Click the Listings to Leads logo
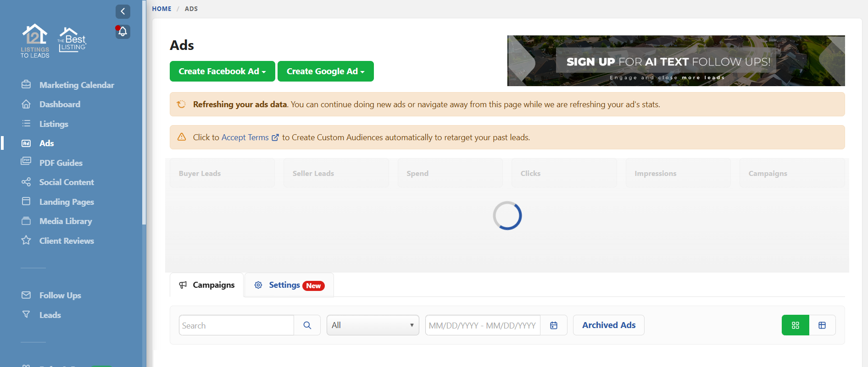 (x=35, y=41)
